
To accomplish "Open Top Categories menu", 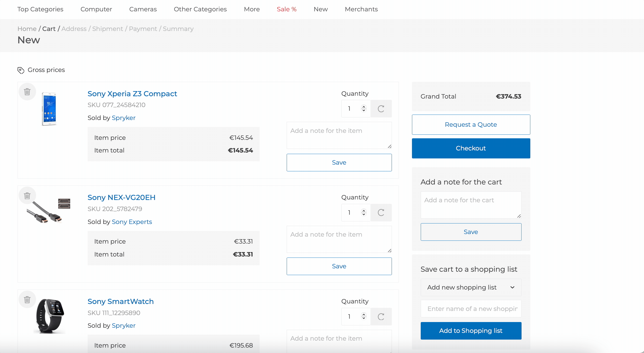I will pyautogui.click(x=40, y=9).
